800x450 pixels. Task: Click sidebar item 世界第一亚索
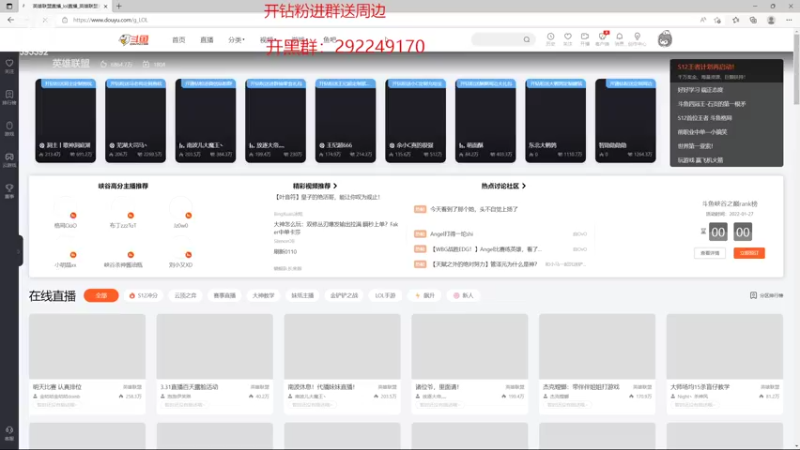[695, 146]
